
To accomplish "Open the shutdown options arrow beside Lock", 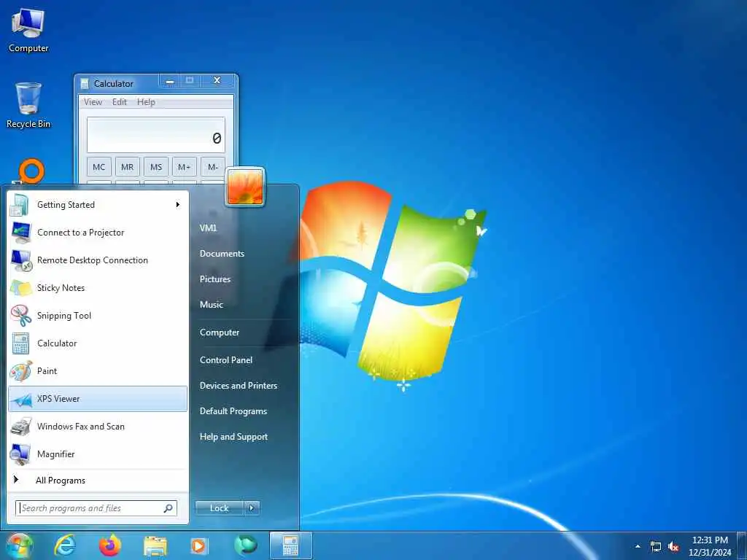I will pos(252,508).
